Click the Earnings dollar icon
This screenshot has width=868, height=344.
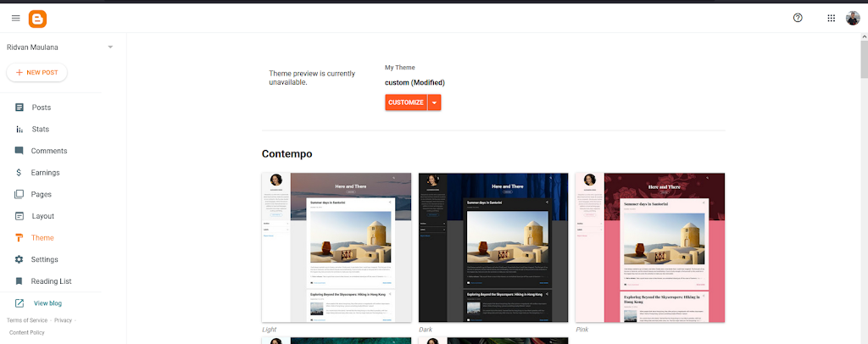19,173
